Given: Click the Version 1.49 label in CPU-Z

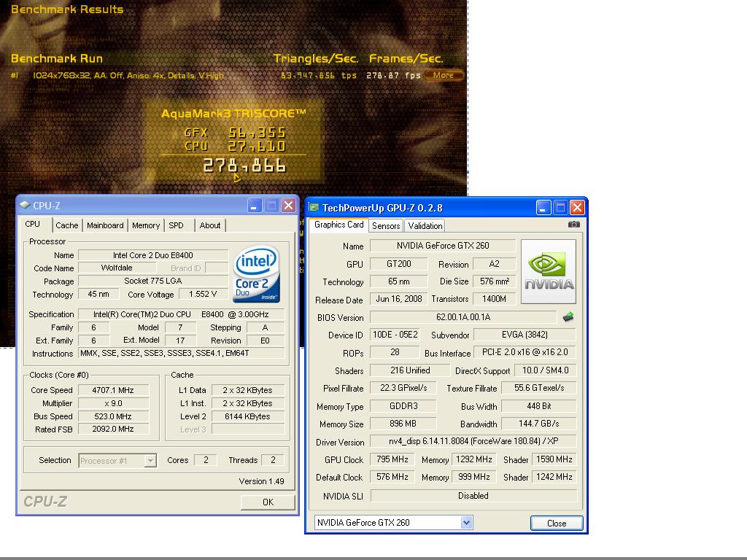Looking at the screenshot, I should coord(262,481).
